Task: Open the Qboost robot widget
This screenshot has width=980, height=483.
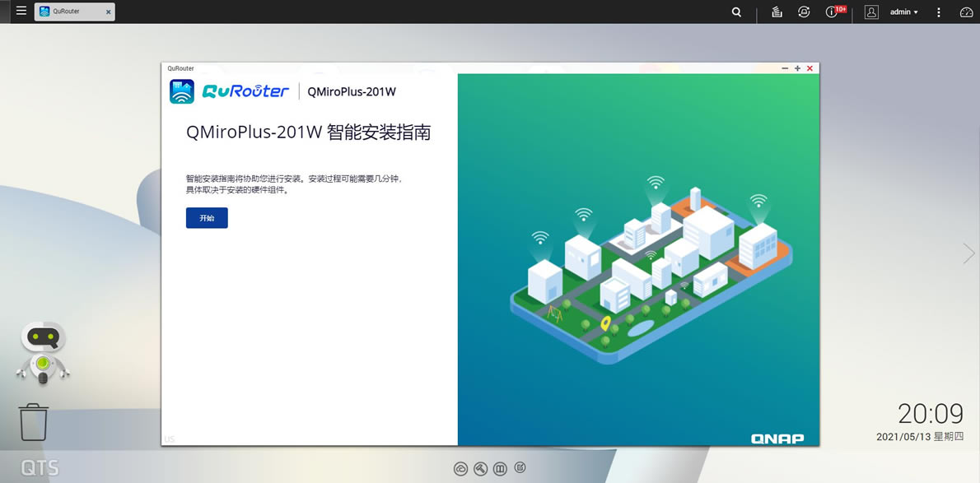Action: coord(43,354)
